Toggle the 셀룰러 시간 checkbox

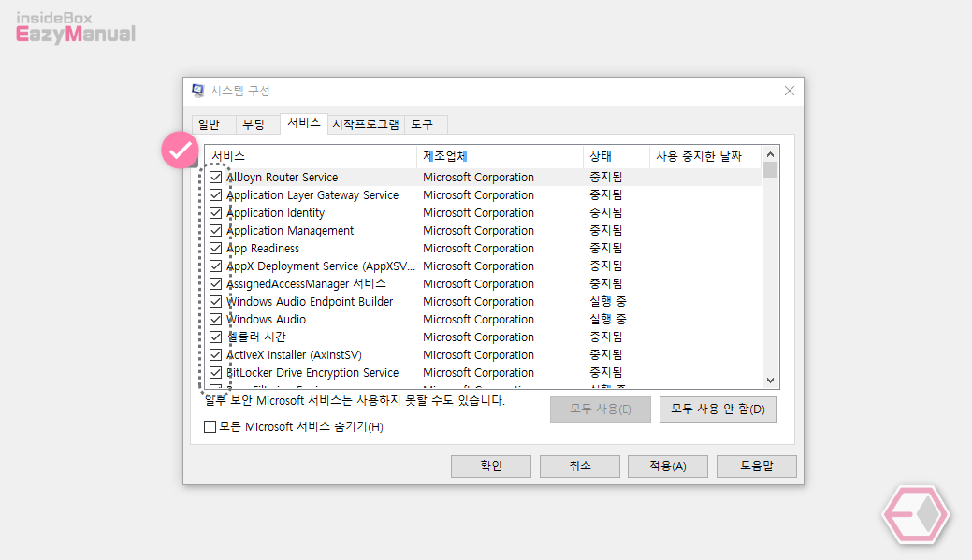216,337
